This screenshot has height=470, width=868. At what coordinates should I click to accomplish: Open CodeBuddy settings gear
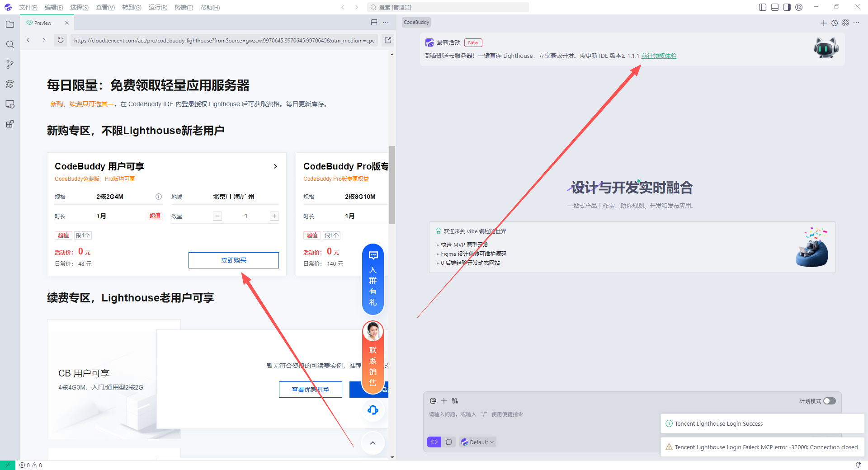click(x=845, y=23)
